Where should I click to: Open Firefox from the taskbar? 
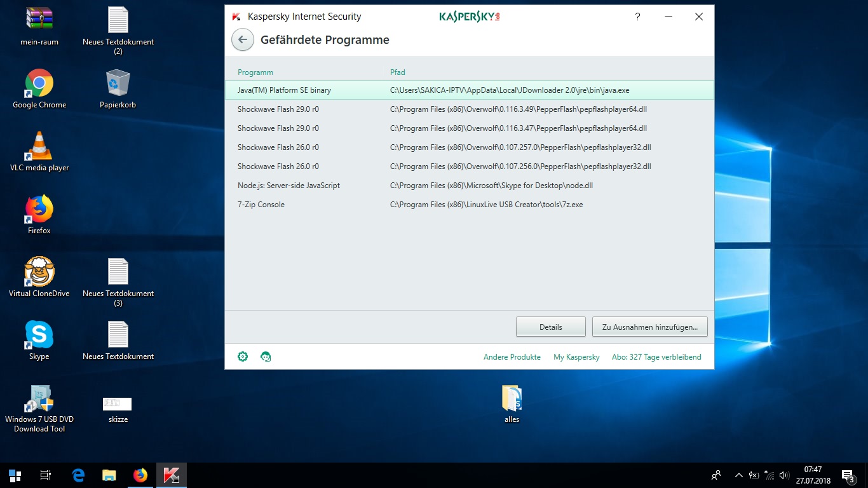coord(140,475)
